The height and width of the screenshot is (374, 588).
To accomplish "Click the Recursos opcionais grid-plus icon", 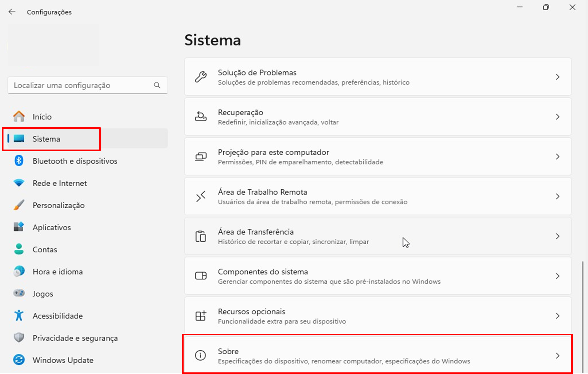I will (201, 316).
